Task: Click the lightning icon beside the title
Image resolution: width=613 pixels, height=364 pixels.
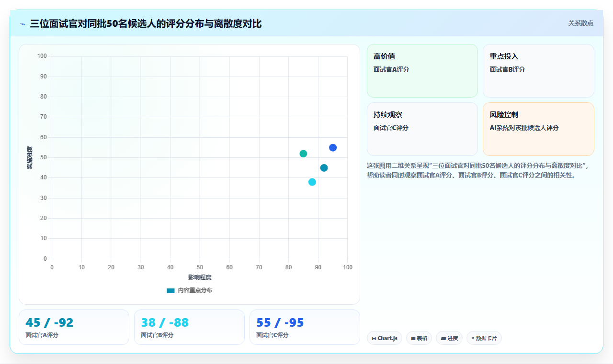Action: pyautogui.click(x=23, y=24)
